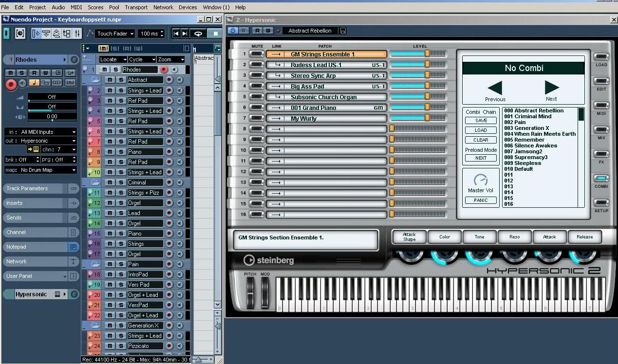Click Hypersonic Read automation R button

tap(258, 31)
